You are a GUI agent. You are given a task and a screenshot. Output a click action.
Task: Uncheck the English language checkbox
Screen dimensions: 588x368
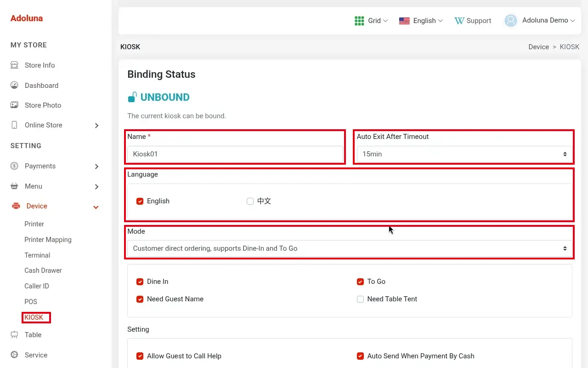[x=140, y=201]
